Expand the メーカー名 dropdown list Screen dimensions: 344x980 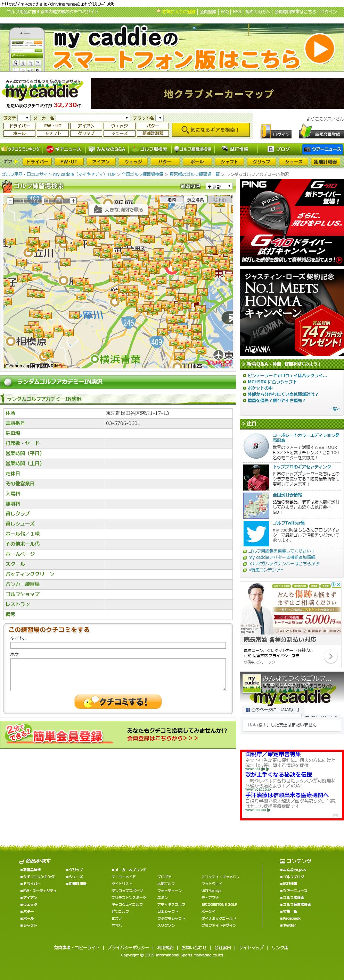(93, 118)
